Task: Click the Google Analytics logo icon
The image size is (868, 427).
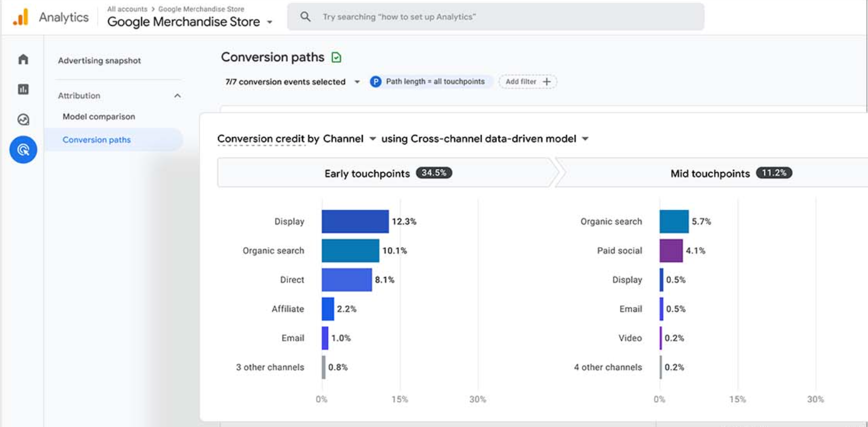Action: coord(21,17)
